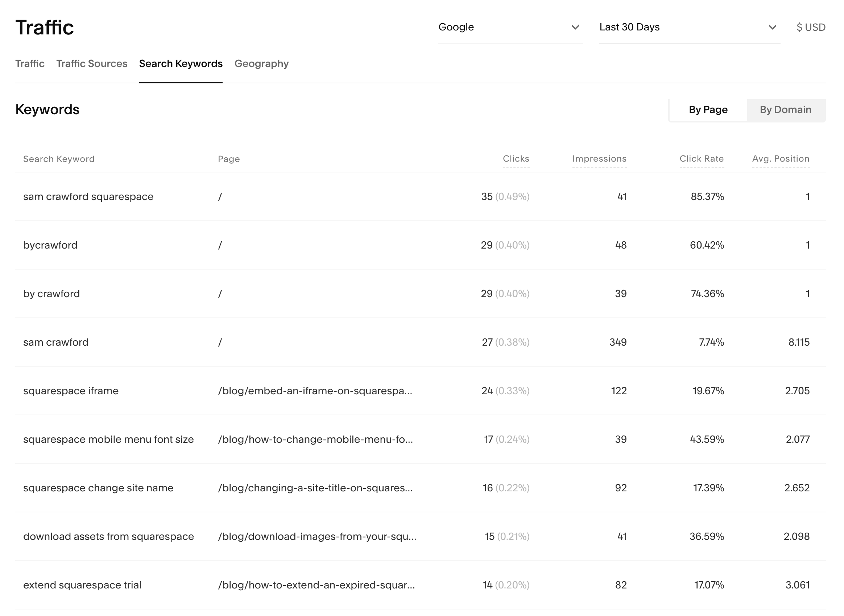Switch to By Domain view
The width and height of the screenshot is (844, 616).
(x=785, y=110)
